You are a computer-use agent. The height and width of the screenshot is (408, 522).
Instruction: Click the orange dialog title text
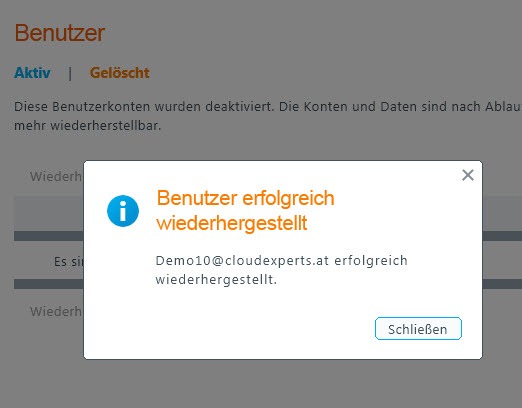[245, 210]
